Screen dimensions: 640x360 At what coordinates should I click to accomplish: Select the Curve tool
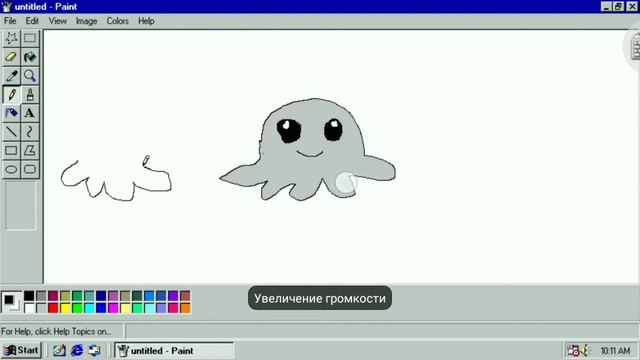coord(30,132)
